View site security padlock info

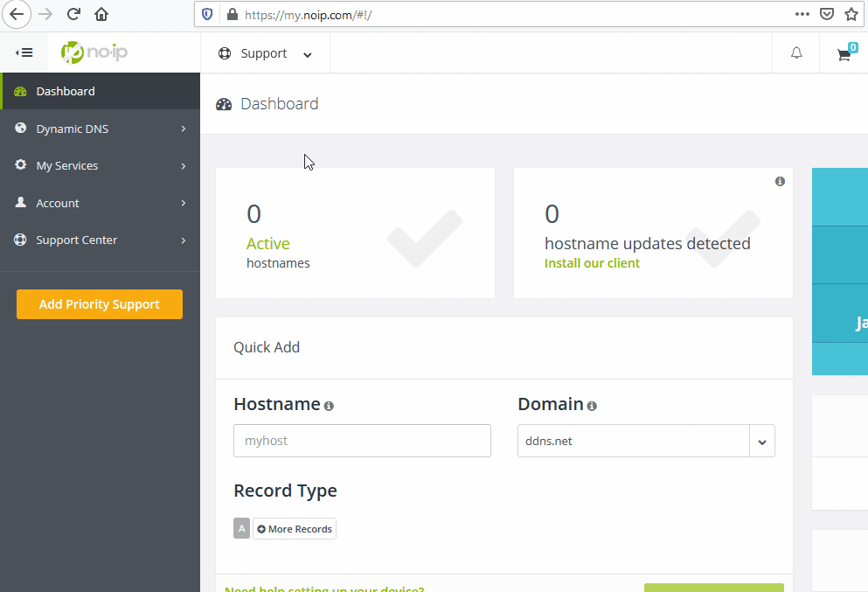pyautogui.click(x=233, y=14)
